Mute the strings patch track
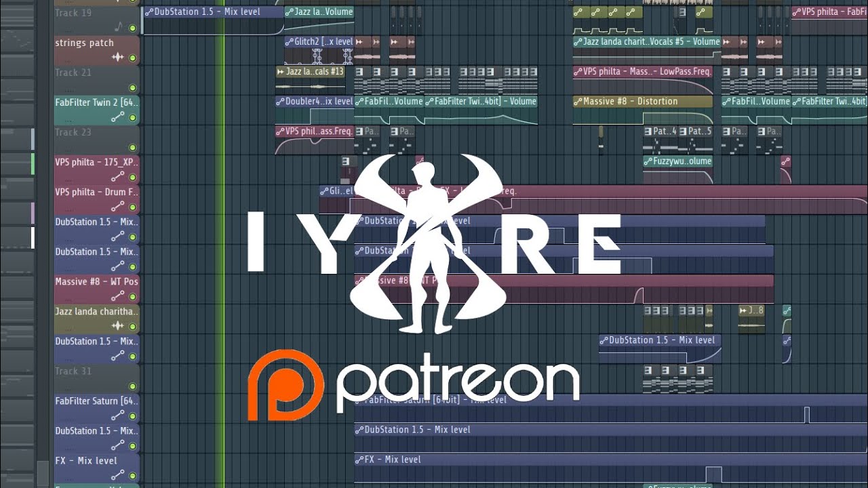868x488 pixels. [132, 58]
